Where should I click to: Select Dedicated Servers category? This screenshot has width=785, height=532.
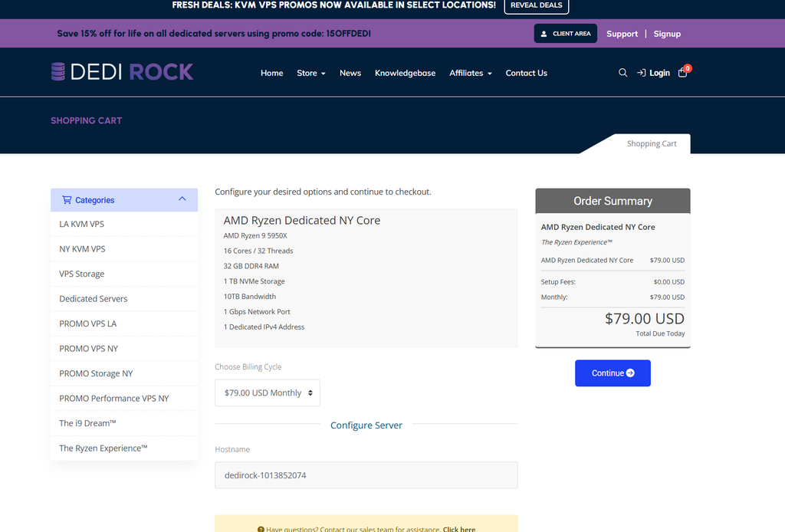coord(124,299)
